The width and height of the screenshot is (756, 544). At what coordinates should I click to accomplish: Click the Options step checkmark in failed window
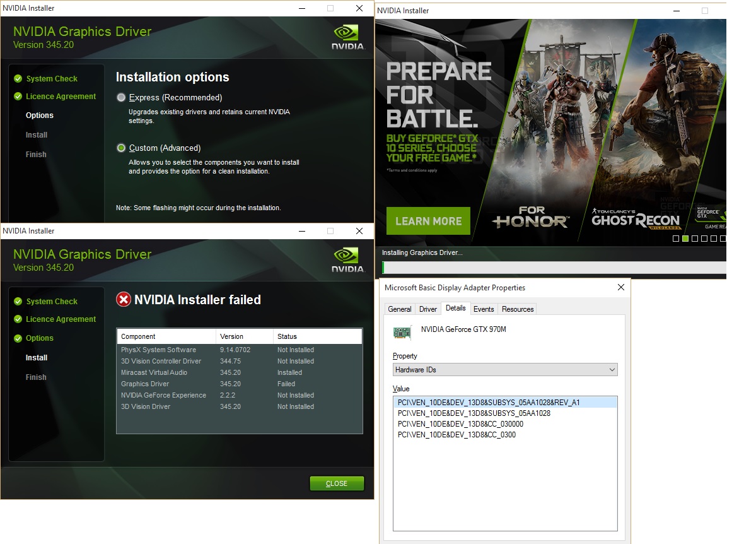[18, 338]
